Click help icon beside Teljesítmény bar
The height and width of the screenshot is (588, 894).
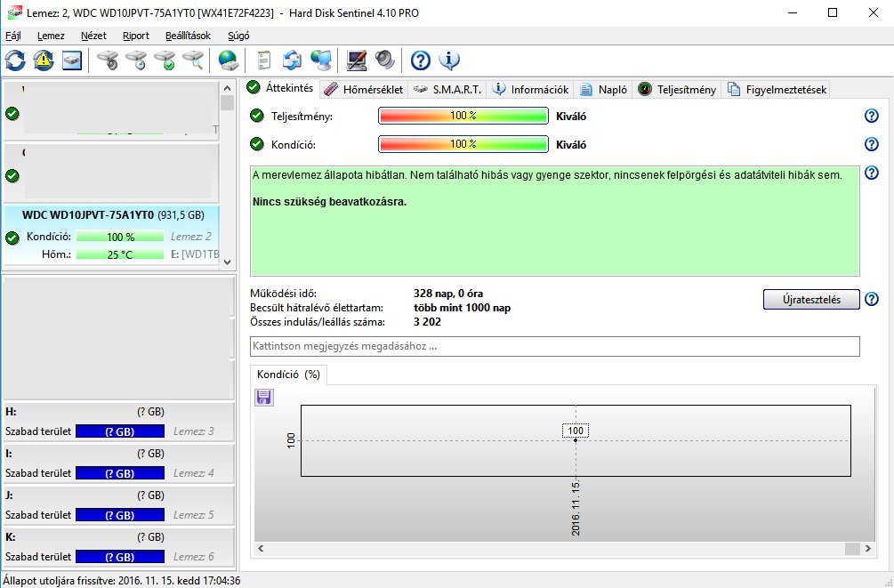[871, 116]
